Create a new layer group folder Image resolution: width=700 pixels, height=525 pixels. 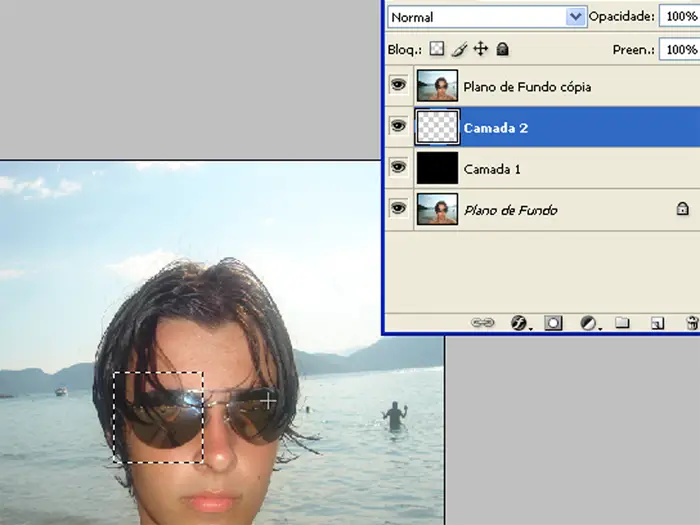pos(621,323)
